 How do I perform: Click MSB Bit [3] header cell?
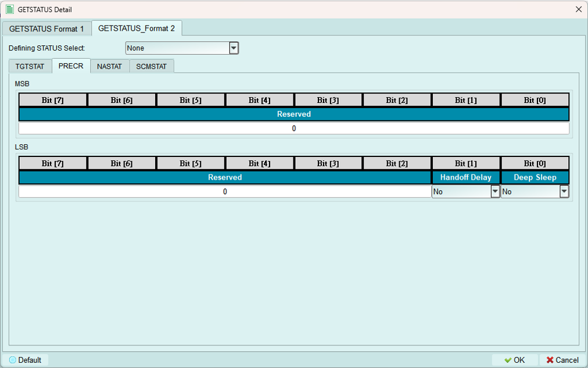coord(328,100)
